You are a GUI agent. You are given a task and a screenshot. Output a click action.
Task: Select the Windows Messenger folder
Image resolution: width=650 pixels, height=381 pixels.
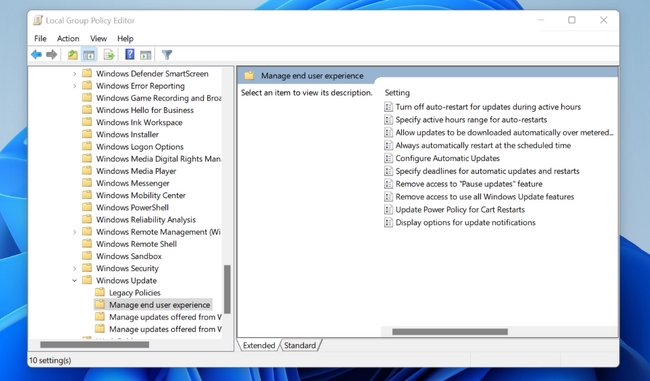click(133, 183)
